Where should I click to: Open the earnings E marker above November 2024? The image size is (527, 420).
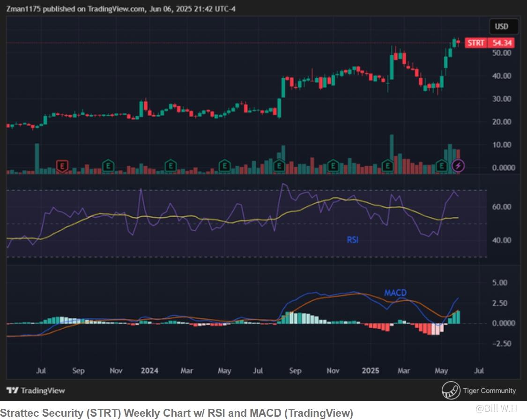point(333,166)
